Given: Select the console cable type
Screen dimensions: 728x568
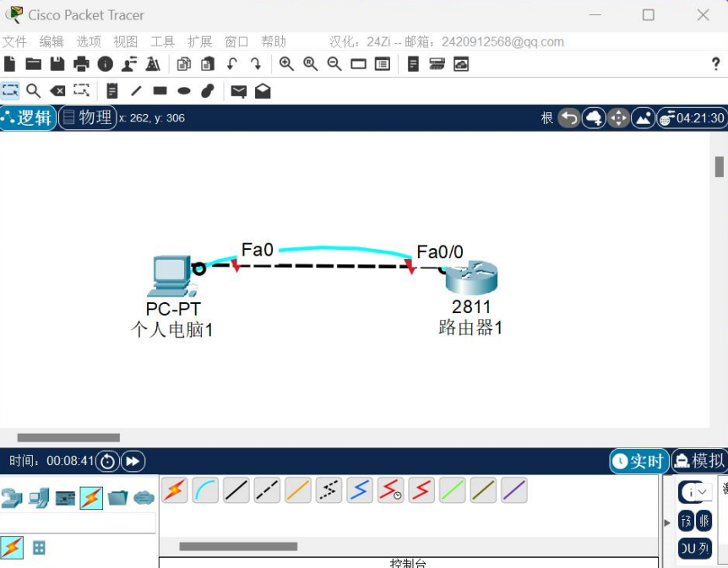Looking at the screenshot, I should pos(205,490).
